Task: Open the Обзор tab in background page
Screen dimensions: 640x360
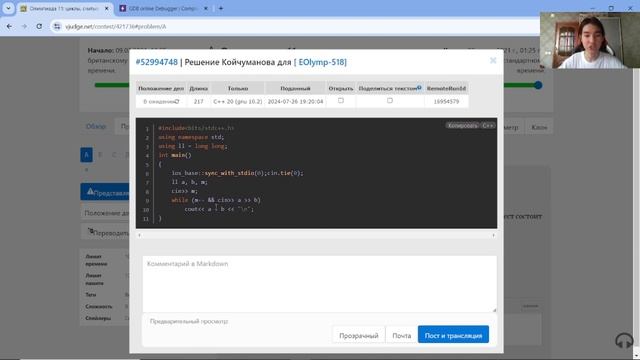Action: tap(96, 127)
